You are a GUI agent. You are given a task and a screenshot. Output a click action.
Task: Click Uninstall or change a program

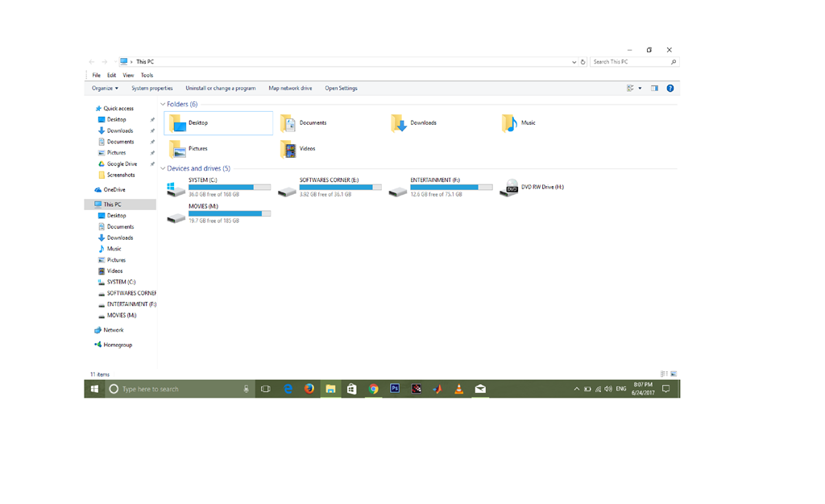(x=221, y=89)
